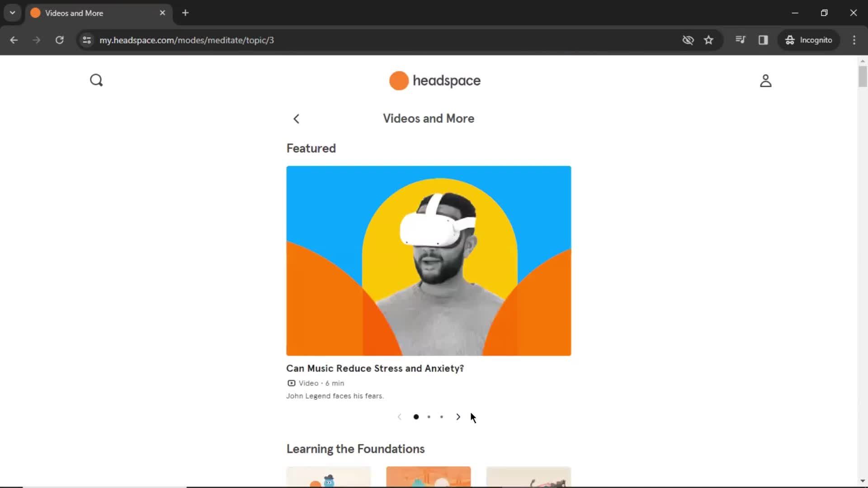Click the browser incognito mode icon
The image size is (868, 488).
click(789, 40)
